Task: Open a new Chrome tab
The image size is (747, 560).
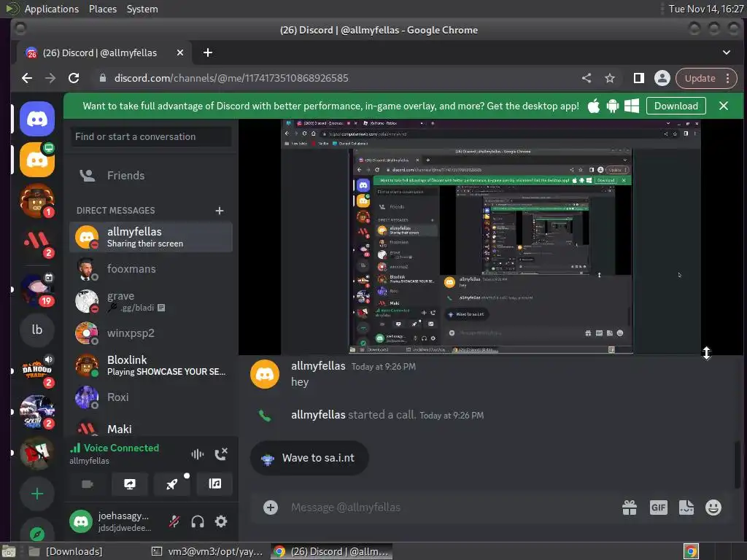Action: click(x=208, y=52)
